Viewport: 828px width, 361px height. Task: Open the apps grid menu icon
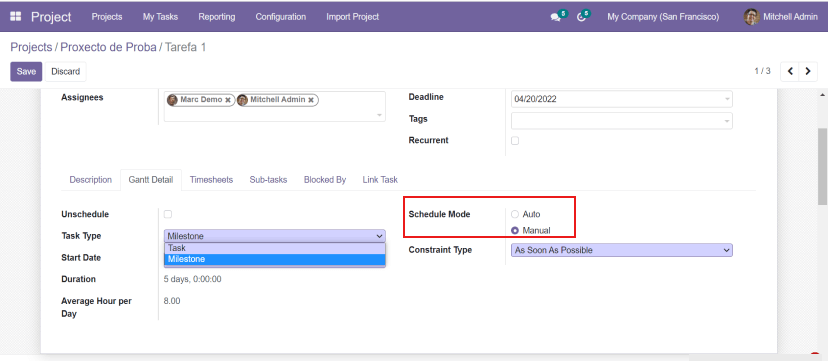16,16
